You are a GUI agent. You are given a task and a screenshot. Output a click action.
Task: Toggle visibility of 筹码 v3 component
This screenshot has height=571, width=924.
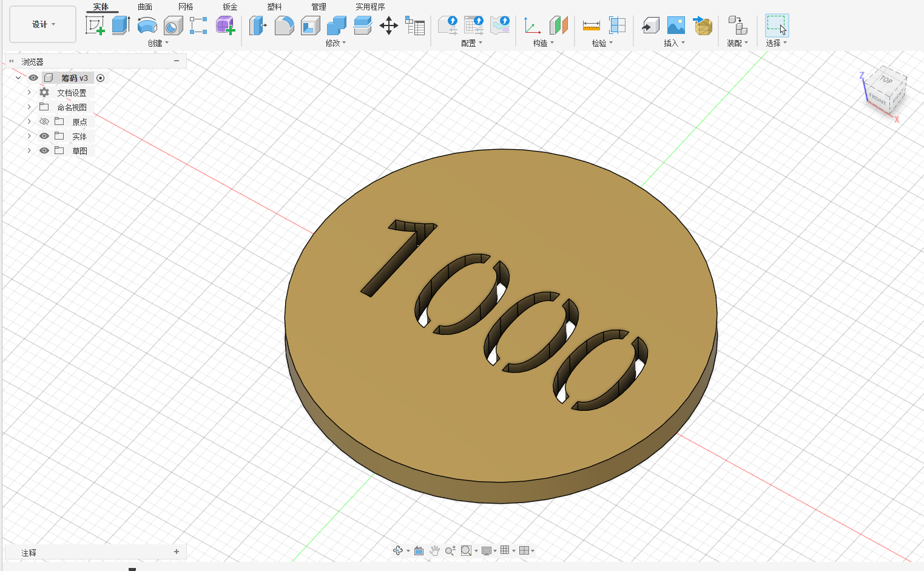(33, 78)
